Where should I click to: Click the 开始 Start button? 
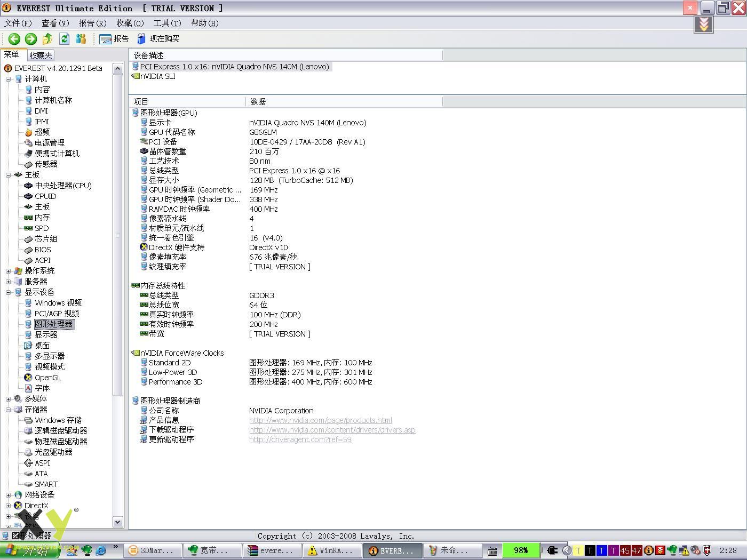[29, 550]
